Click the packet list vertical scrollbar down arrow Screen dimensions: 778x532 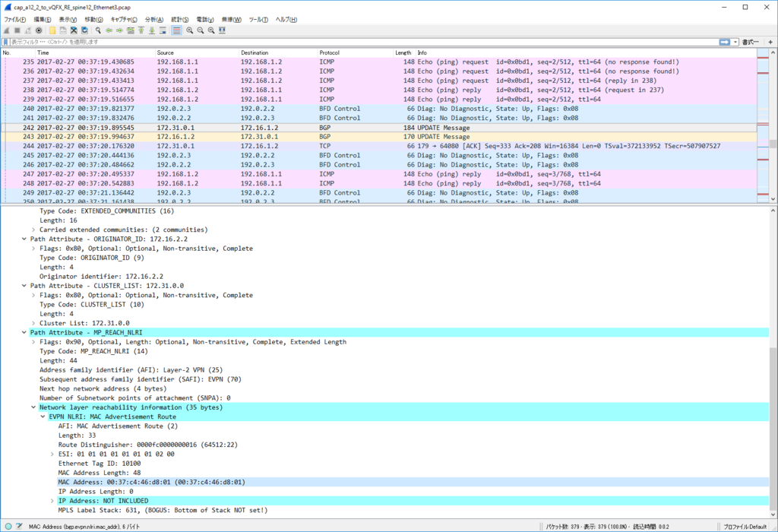pos(773,198)
